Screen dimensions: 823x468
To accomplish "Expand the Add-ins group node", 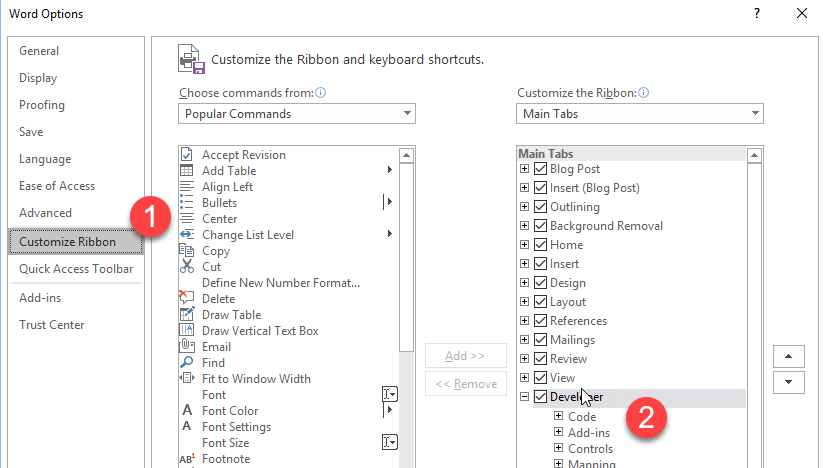I will click(x=558, y=432).
